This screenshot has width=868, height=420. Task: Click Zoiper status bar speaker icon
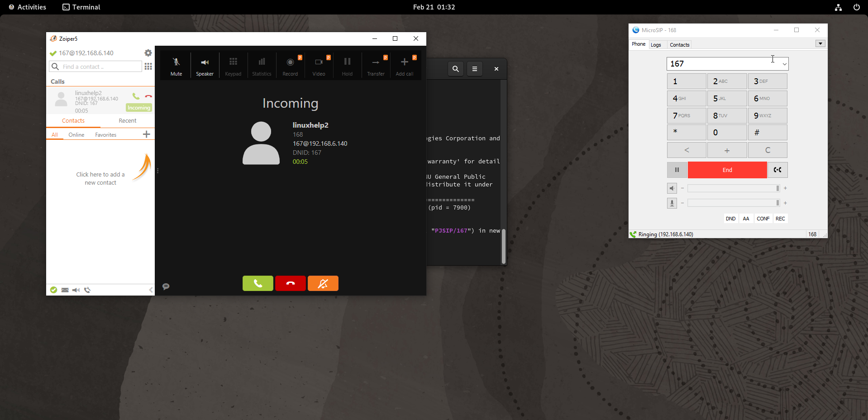76,290
